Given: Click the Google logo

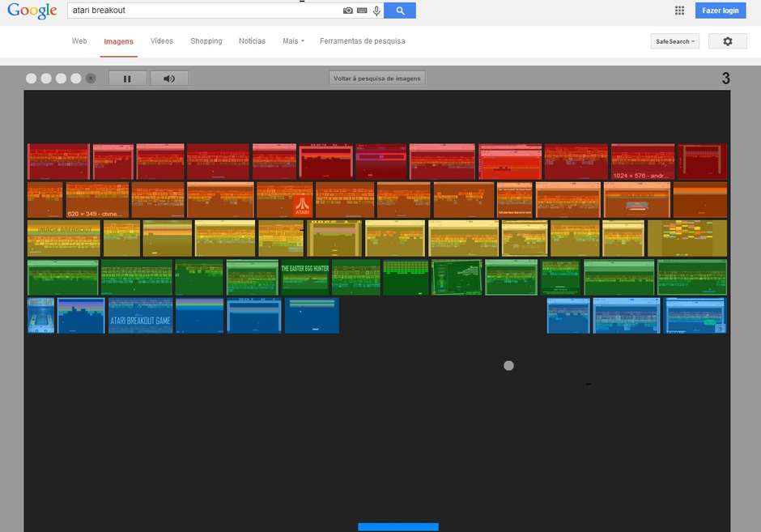Looking at the screenshot, I should pyautogui.click(x=32, y=11).
